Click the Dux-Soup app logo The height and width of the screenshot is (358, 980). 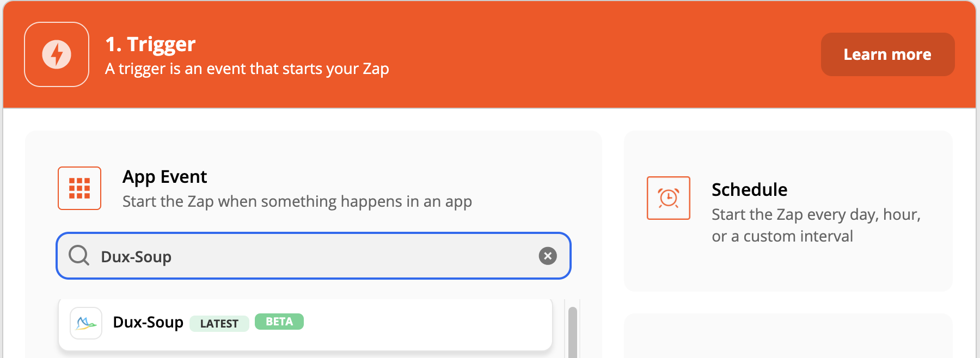pos(86,323)
